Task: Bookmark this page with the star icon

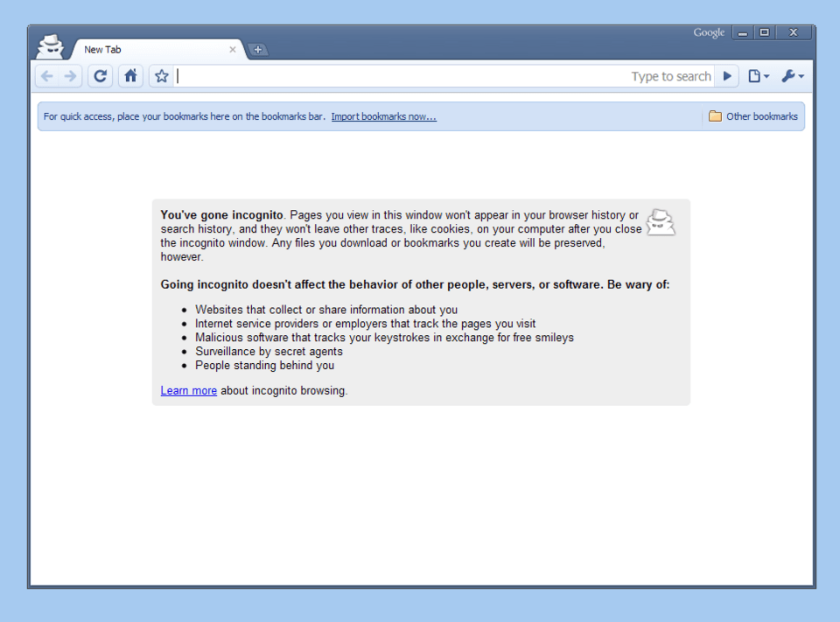Action: [161, 76]
